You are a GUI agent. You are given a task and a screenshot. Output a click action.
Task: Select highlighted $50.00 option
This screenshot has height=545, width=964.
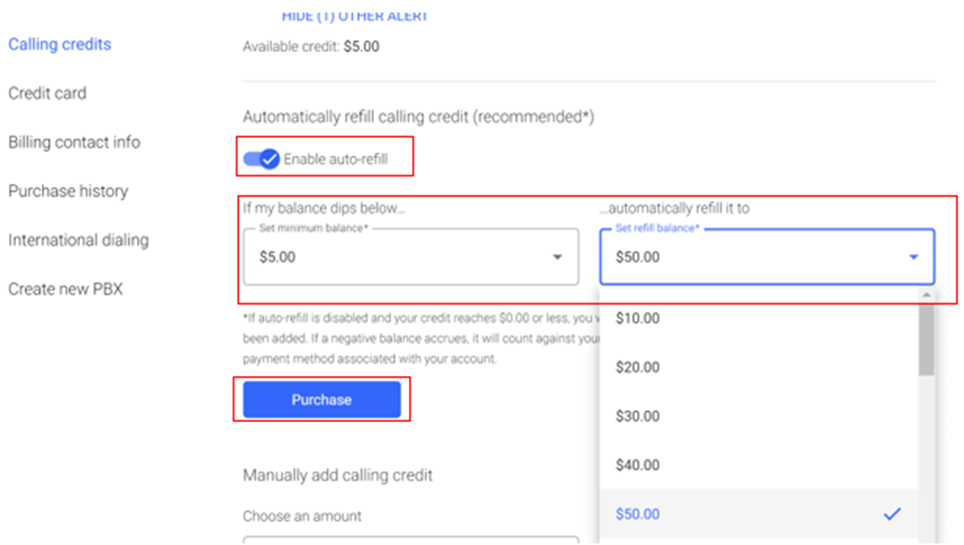[759, 514]
